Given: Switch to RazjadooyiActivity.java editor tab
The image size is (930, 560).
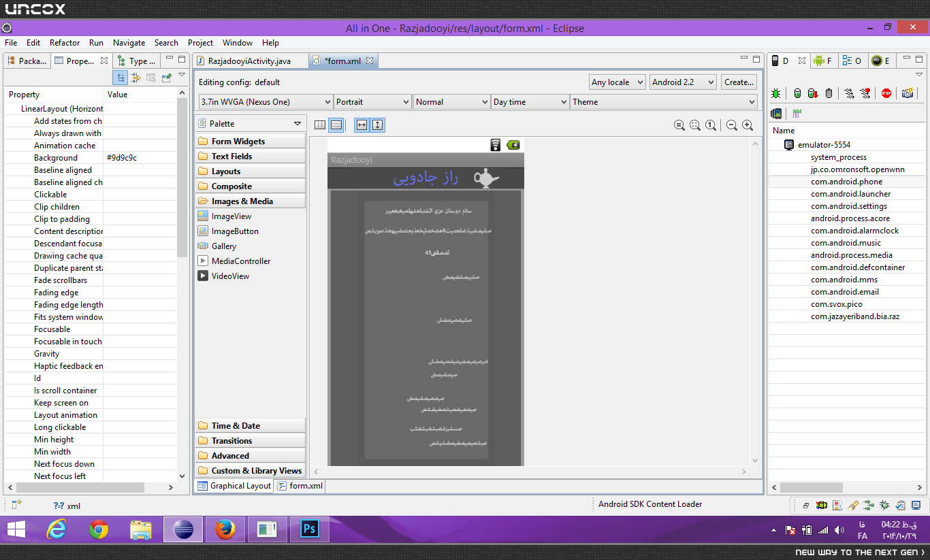Looking at the screenshot, I should coord(250,61).
